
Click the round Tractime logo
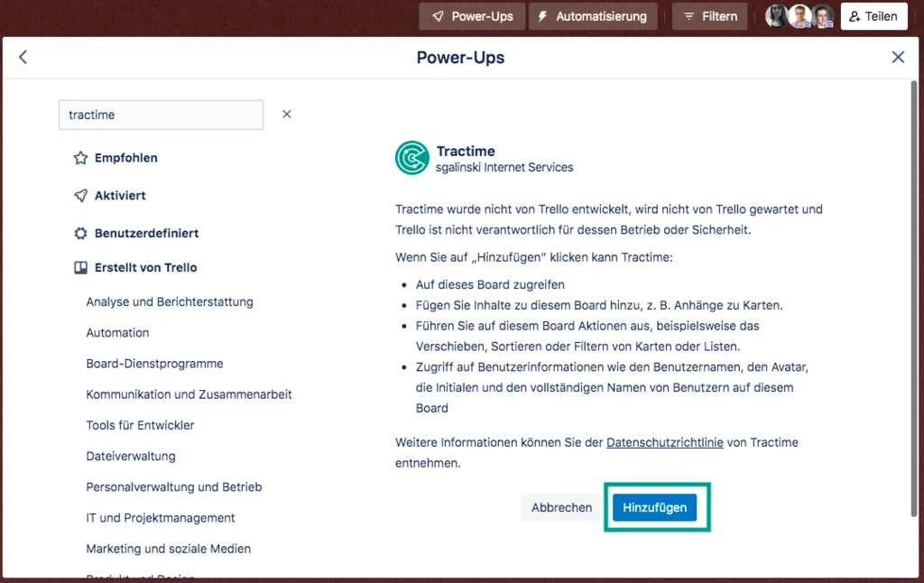tap(411, 158)
